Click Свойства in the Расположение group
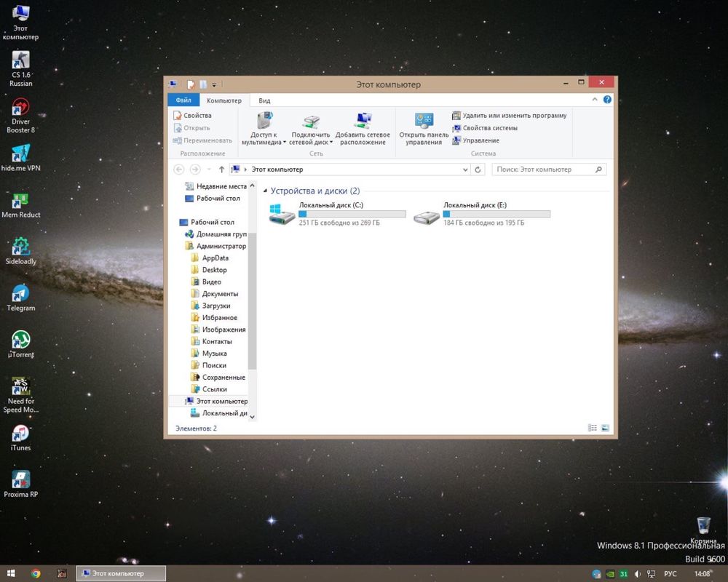This screenshot has width=728, height=582. [192, 115]
